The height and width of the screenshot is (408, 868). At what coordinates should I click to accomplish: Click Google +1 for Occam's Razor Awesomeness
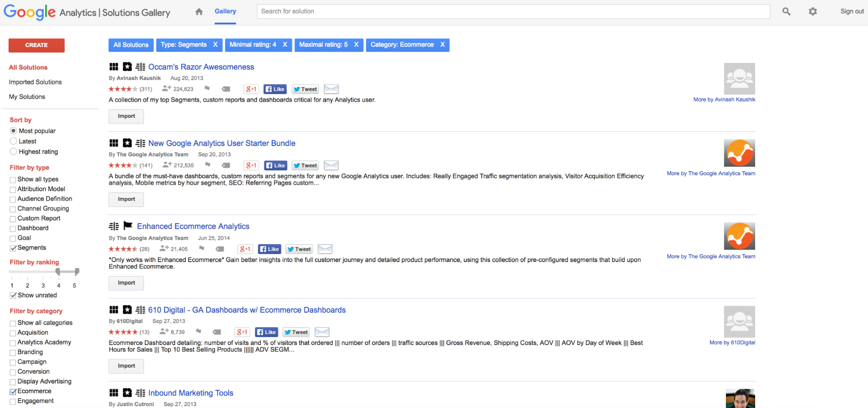(x=251, y=89)
